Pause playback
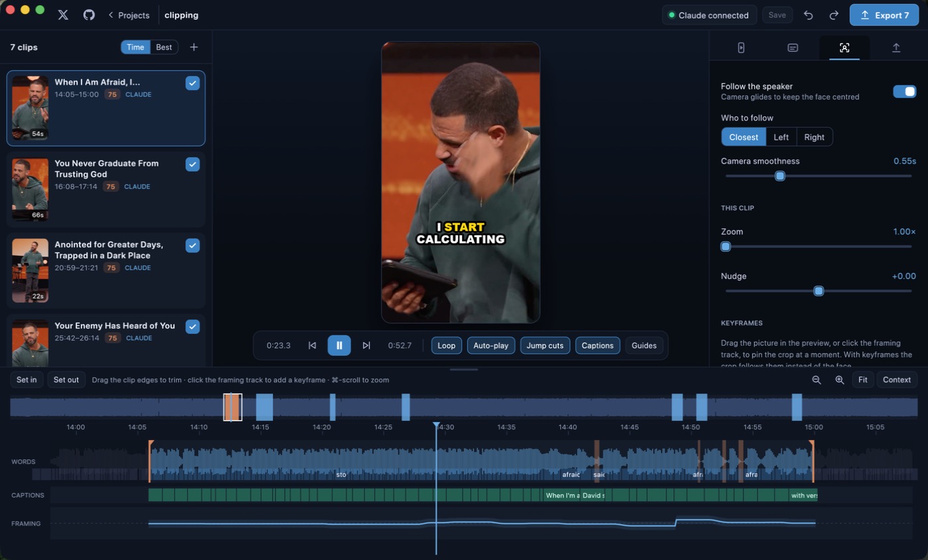928x560 pixels. (x=339, y=345)
